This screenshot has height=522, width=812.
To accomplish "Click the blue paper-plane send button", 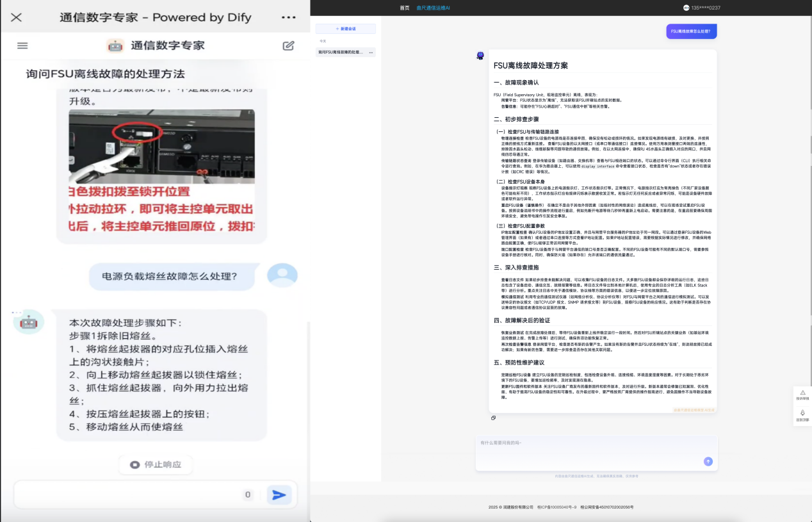I will click(279, 494).
